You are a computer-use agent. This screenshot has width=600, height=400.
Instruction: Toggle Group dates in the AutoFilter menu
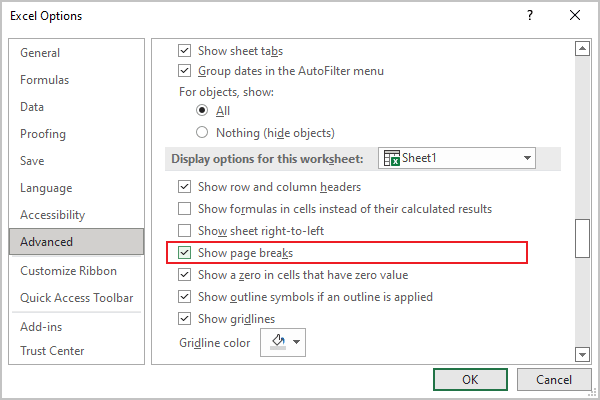(184, 71)
